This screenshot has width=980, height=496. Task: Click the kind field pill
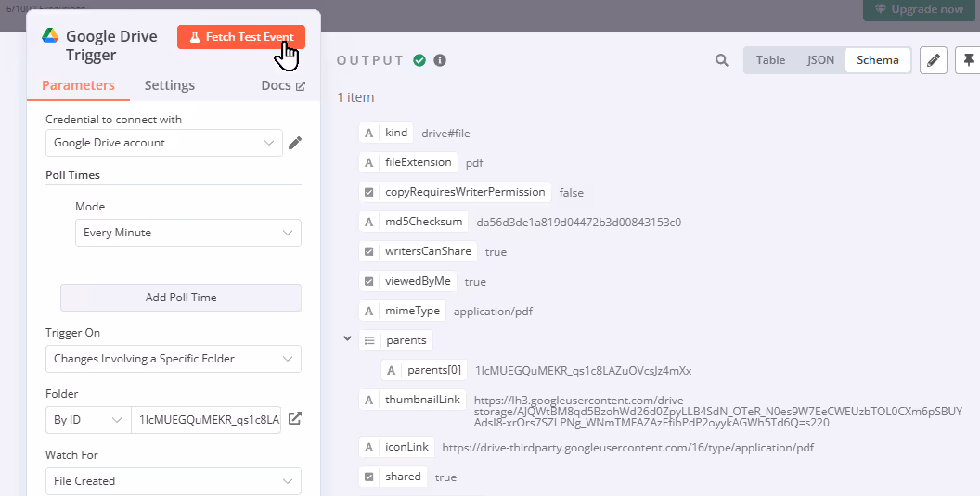tap(386, 133)
